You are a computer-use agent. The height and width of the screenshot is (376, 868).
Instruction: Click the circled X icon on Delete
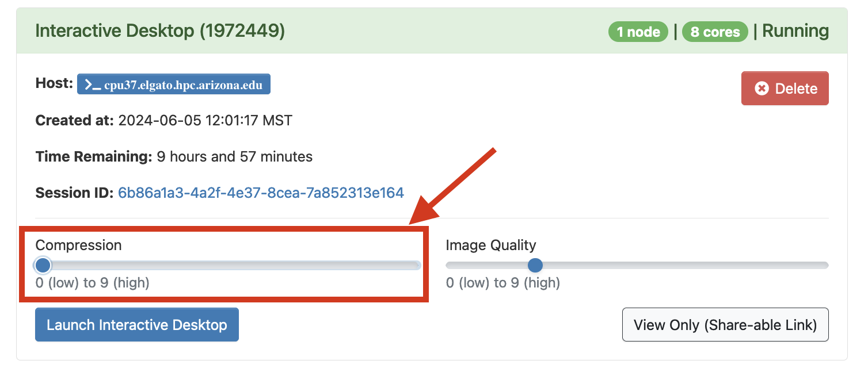pyautogui.click(x=762, y=89)
